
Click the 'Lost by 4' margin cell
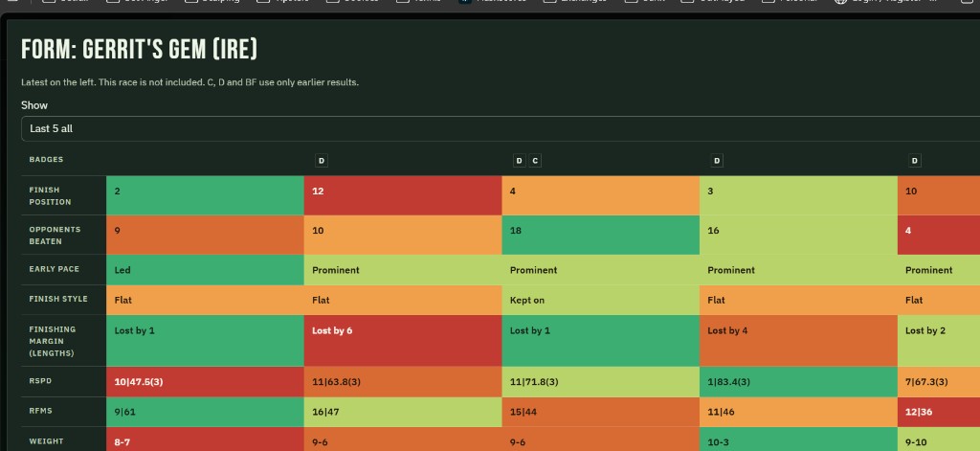[x=798, y=340]
